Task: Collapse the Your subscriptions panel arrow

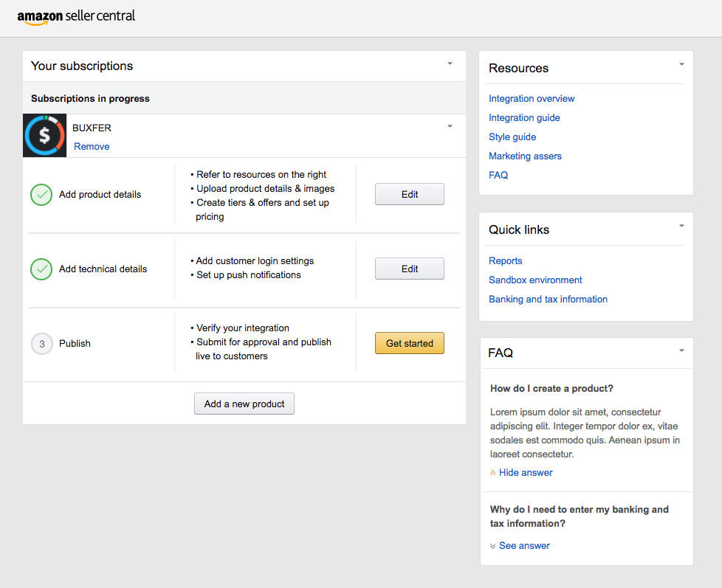Action: click(x=450, y=63)
